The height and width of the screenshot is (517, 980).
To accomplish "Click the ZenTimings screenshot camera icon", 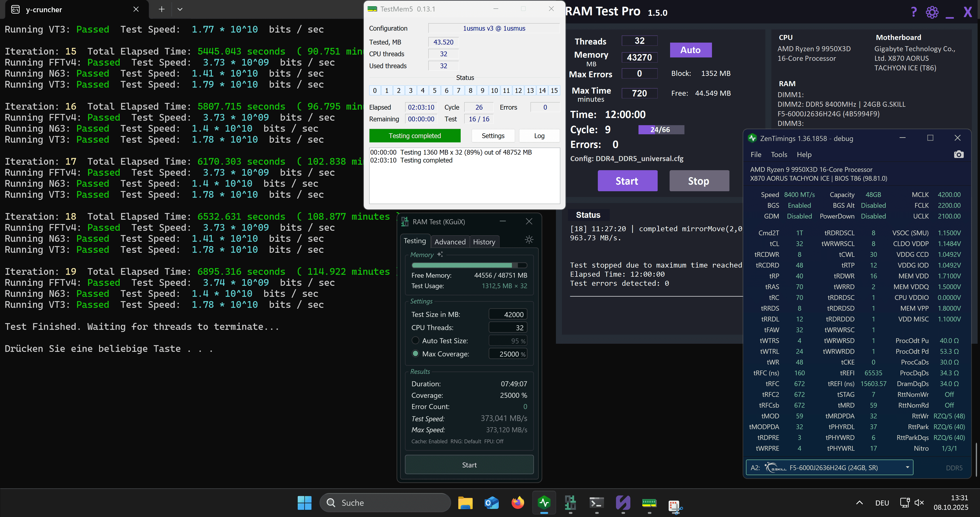I will (x=958, y=154).
